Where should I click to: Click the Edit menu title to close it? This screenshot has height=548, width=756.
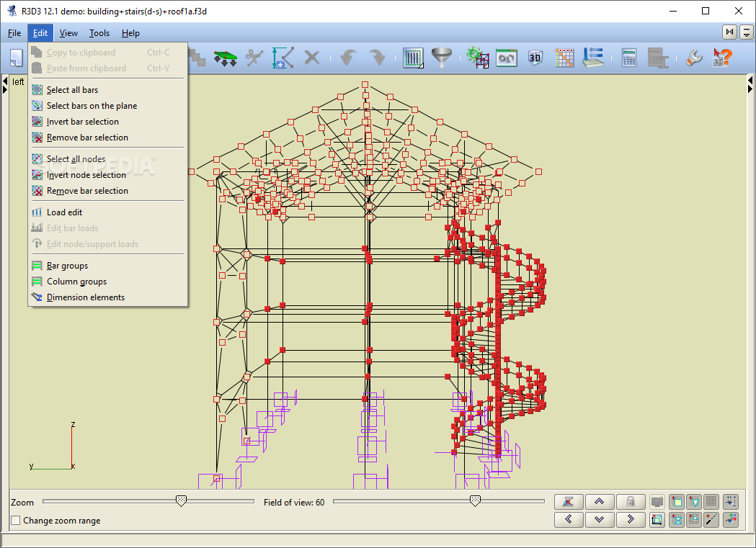click(x=40, y=32)
